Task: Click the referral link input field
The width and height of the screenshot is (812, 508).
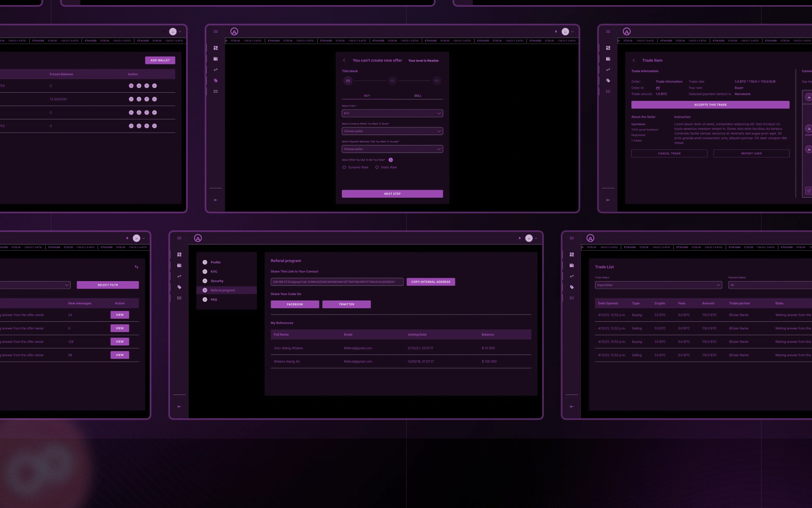Action: 337,282
